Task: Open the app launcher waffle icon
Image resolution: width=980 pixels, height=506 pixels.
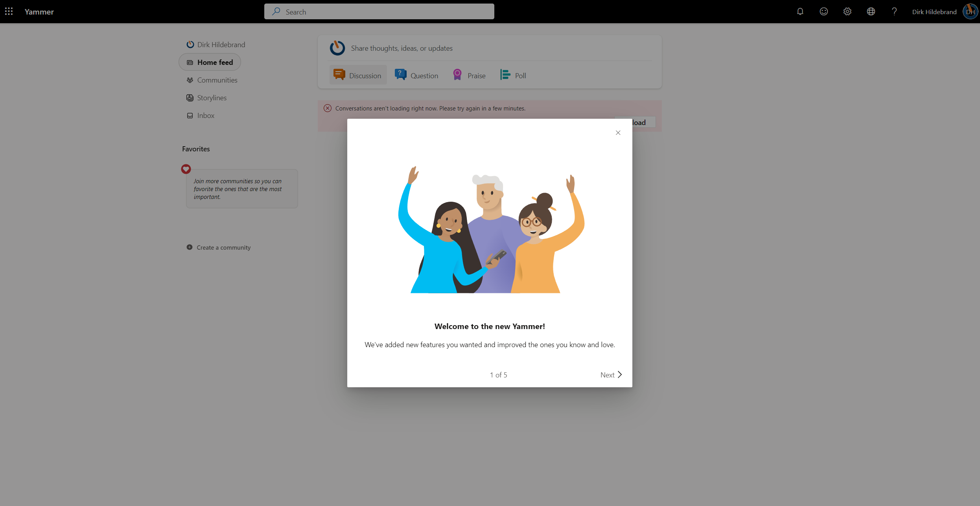Action: 9,11
